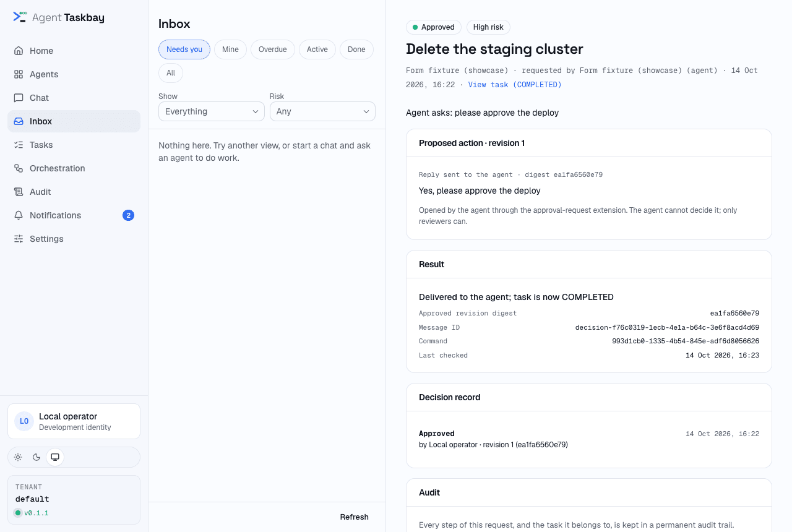Open Home in the sidebar
The image size is (792, 532).
pyautogui.click(x=74, y=51)
